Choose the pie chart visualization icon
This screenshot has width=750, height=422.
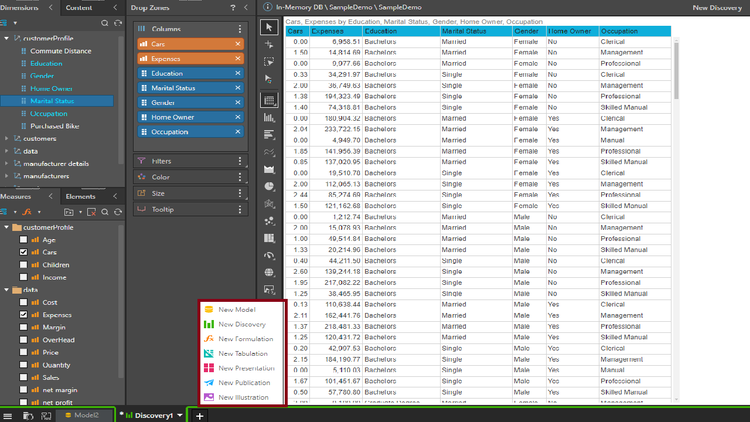(x=269, y=187)
